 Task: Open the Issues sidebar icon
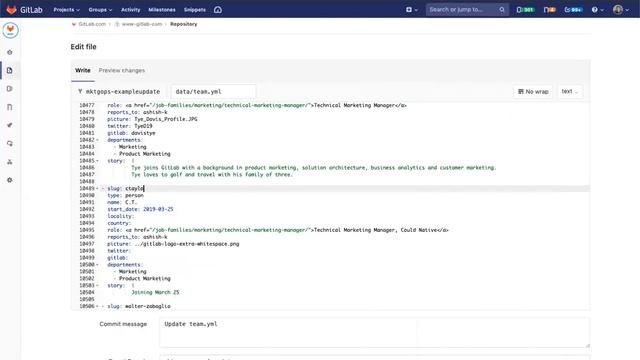[10, 89]
